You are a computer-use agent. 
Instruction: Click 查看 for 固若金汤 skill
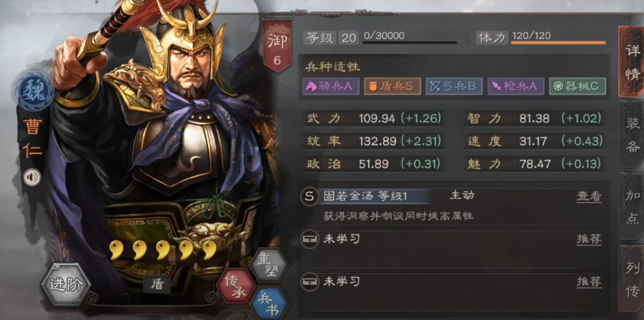[589, 197]
